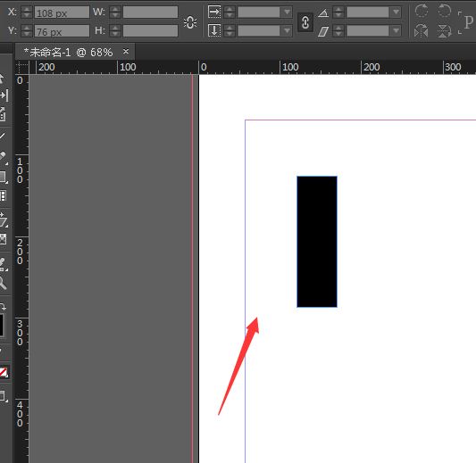Select the Line tool
Viewport: 476px width, 463px height.
coord(3,136)
